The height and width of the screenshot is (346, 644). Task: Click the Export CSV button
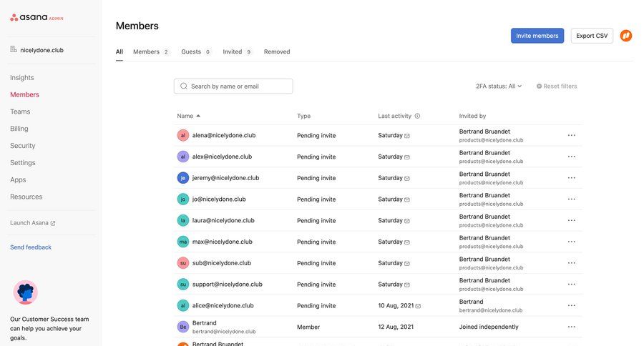tap(592, 36)
